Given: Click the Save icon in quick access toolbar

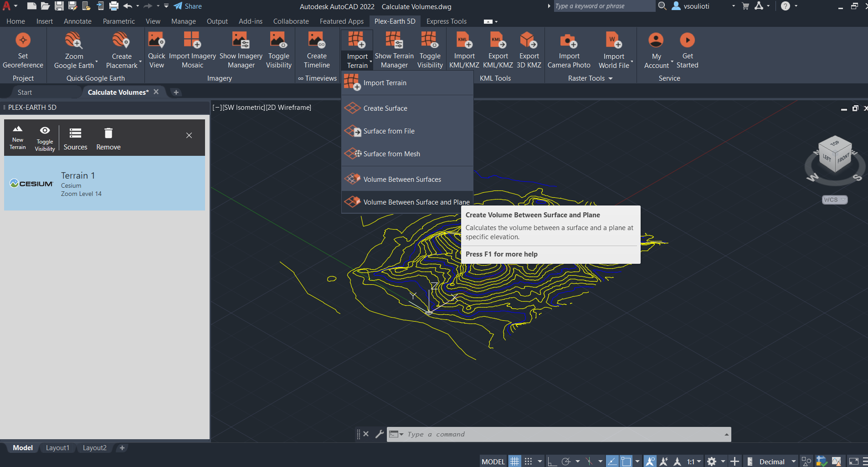Looking at the screenshot, I should click(59, 6).
